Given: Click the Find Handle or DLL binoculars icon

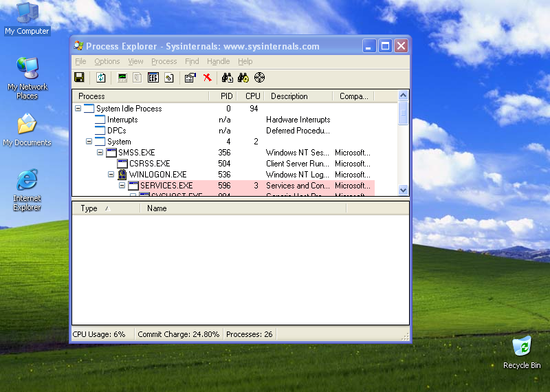Looking at the screenshot, I should click(x=243, y=78).
